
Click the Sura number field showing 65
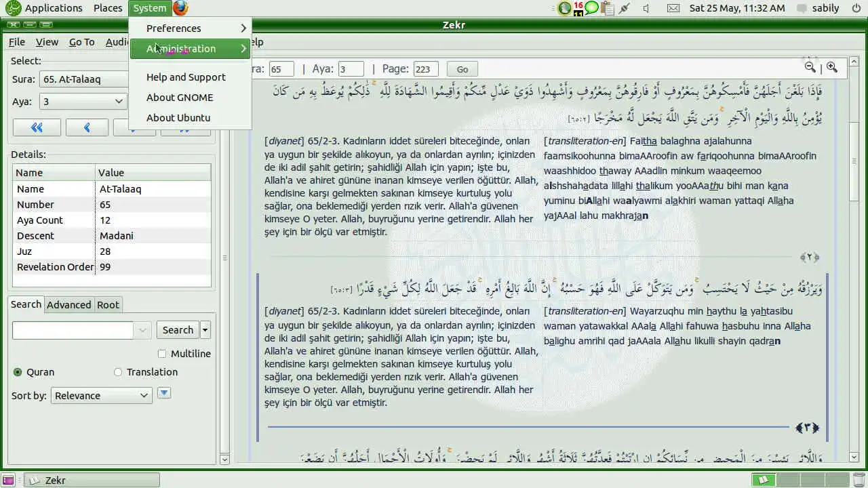click(281, 69)
